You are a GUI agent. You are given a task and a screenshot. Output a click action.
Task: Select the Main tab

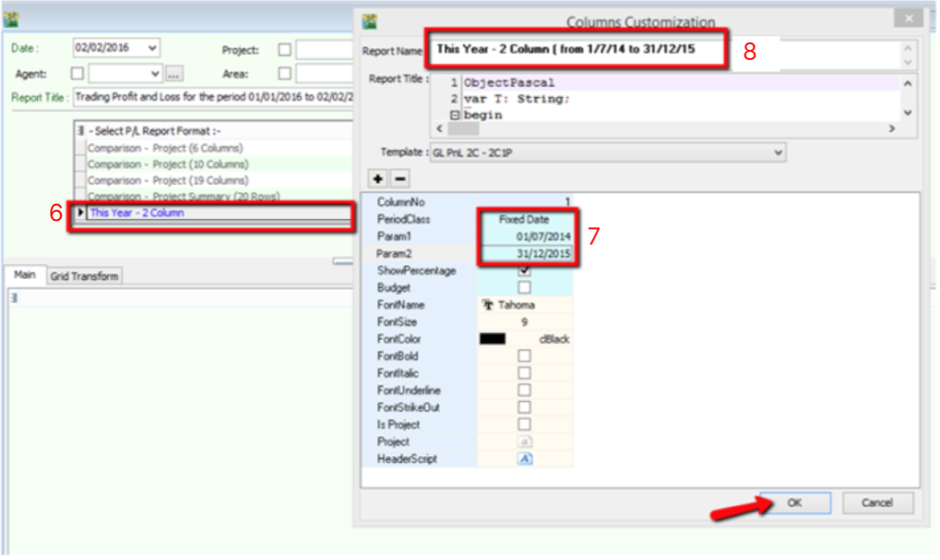pyautogui.click(x=25, y=276)
